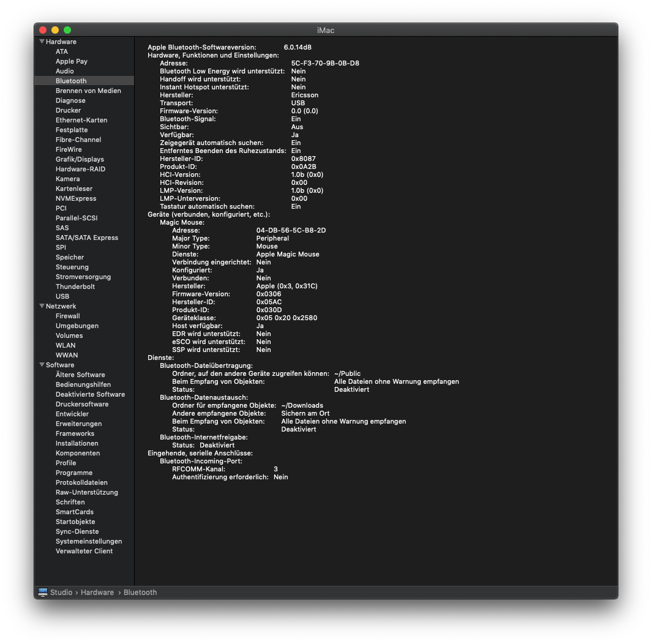Select Installationen in the sidebar
The width and height of the screenshot is (652, 644).
click(x=77, y=443)
